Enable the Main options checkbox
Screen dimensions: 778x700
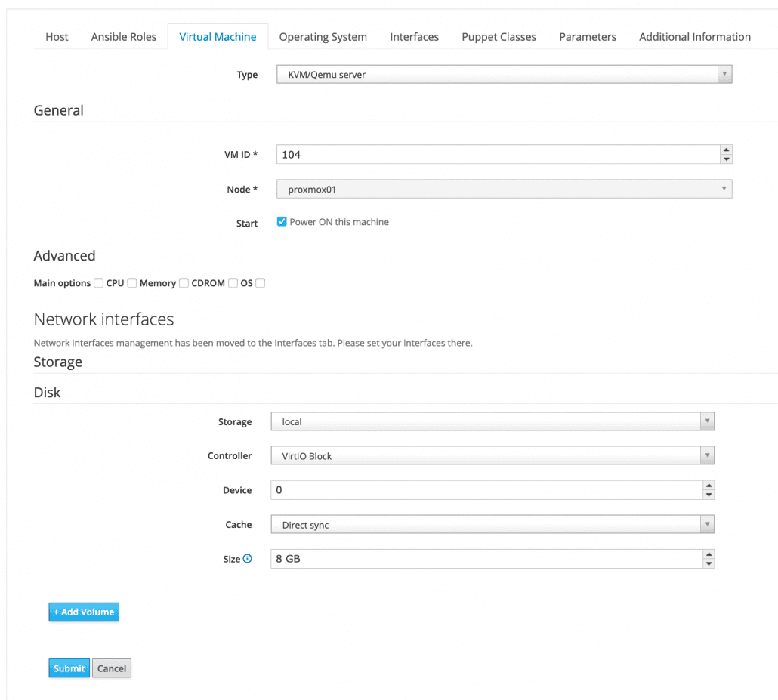point(98,283)
